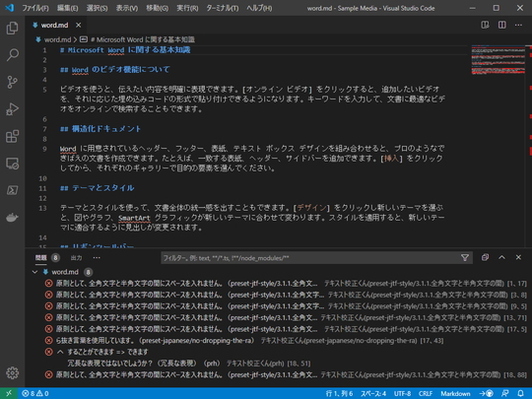Open Markdown preview to the side

point(485,25)
